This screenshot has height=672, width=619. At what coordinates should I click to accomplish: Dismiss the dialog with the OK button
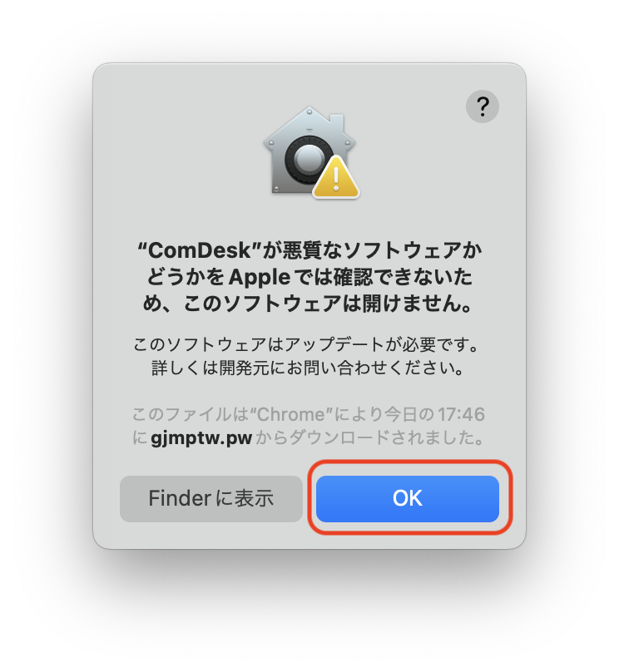pyautogui.click(x=407, y=498)
